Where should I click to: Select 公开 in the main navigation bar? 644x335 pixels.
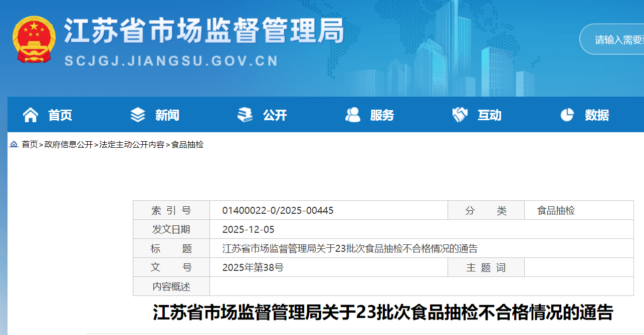tap(275, 115)
